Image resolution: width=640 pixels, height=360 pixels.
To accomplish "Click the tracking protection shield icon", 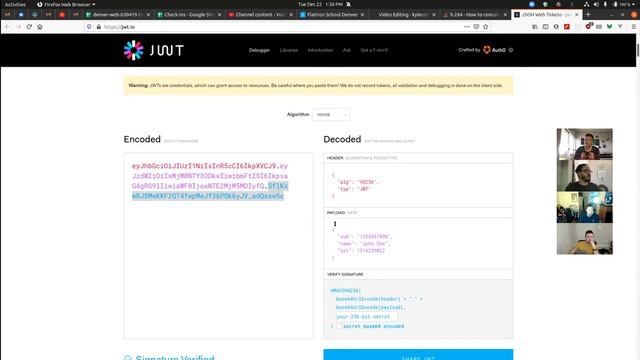I will click(89, 27).
